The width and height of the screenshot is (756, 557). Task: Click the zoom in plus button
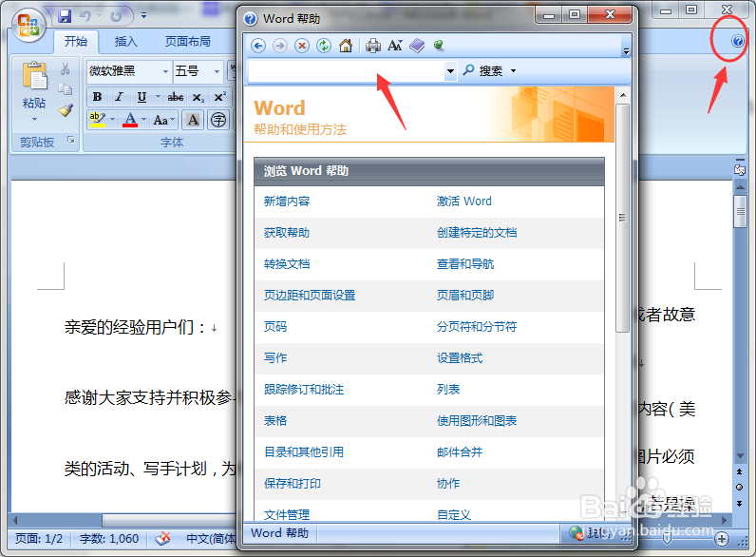click(722, 539)
